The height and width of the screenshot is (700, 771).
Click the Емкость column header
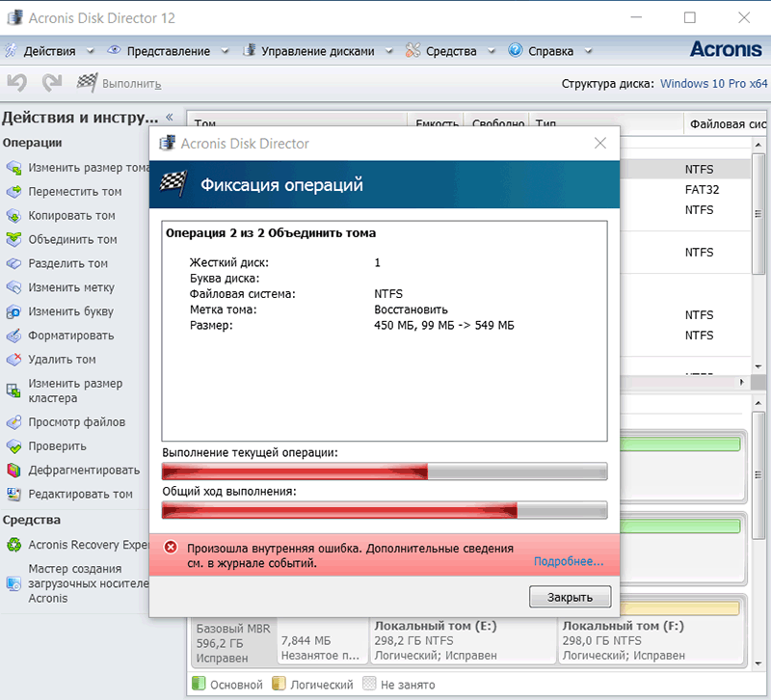coord(437,124)
